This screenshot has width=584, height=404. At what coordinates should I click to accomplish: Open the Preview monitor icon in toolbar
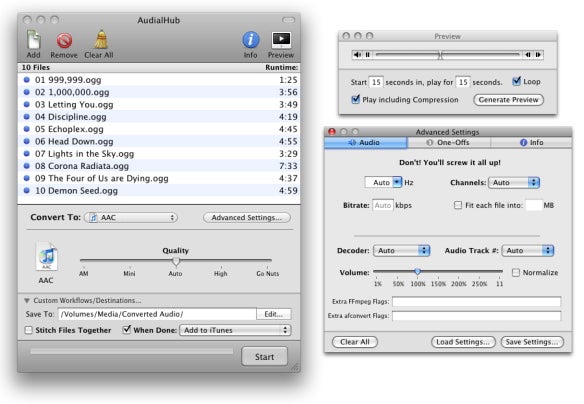pyautogui.click(x=281, y=40)
